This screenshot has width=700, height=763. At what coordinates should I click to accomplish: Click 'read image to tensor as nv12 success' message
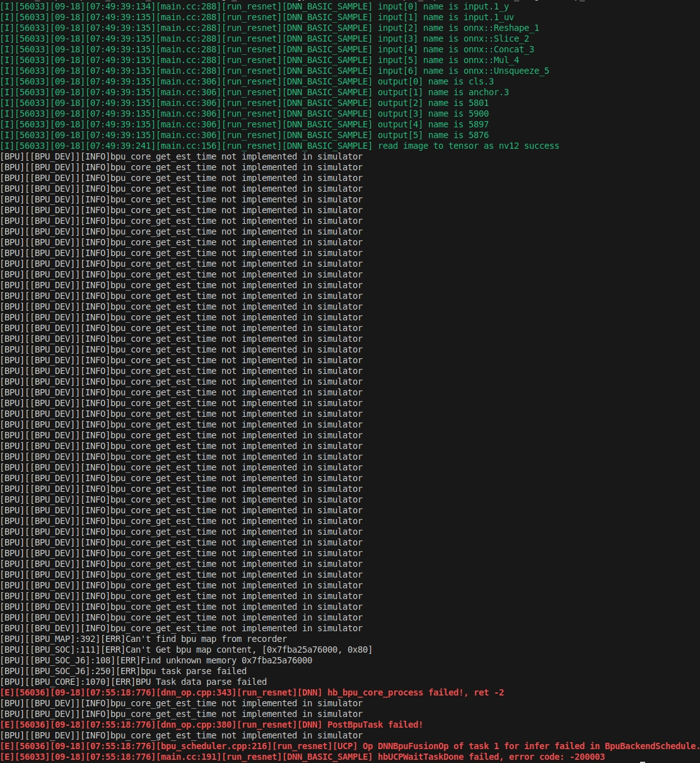pos(469,146)
